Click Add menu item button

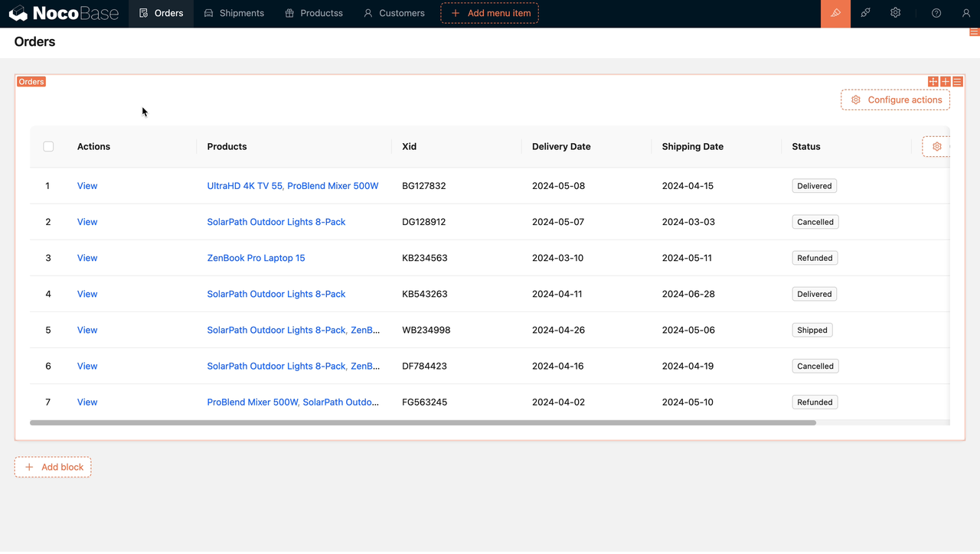tap(490, 13)
